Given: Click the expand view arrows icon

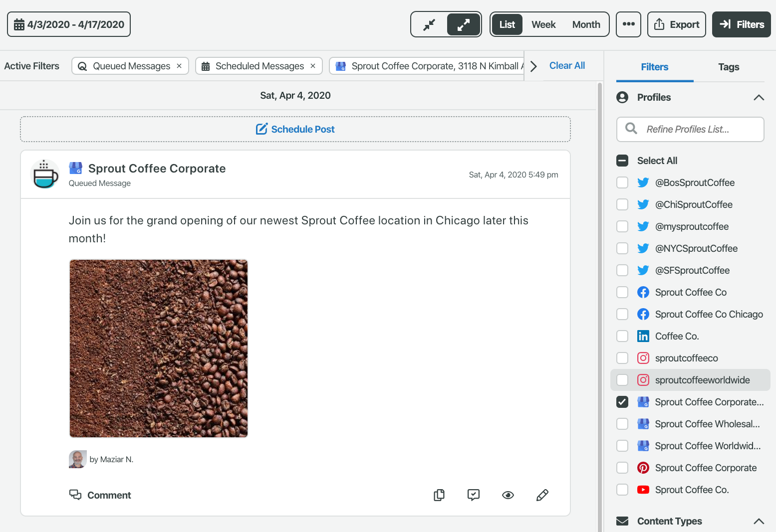Looking at the screenshot, I should coord(463,24).
